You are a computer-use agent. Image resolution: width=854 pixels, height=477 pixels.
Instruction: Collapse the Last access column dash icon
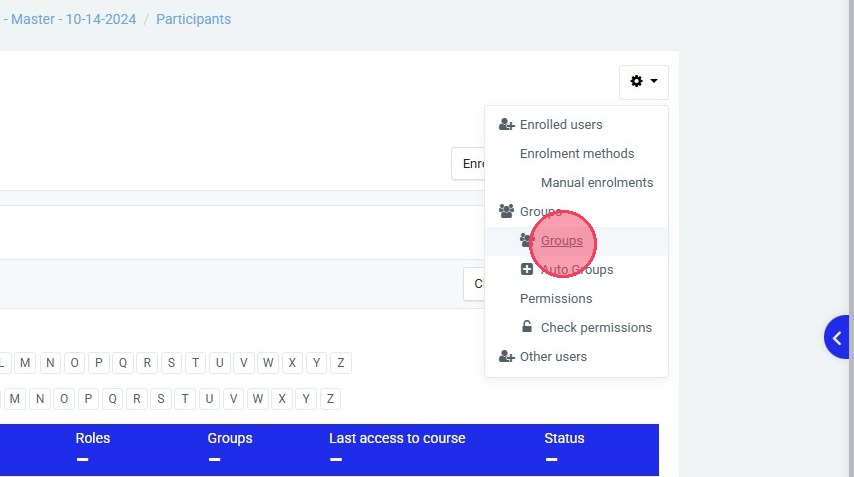[336, 460]
